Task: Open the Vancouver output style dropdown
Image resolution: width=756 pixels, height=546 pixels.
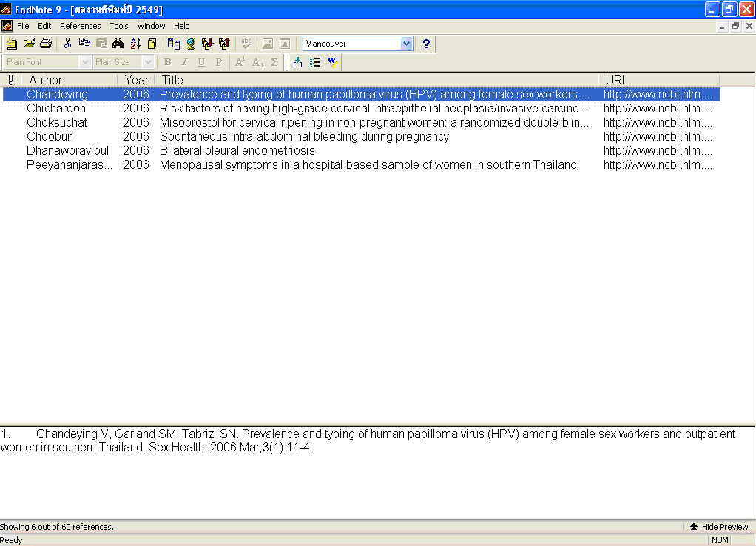Action: (x=406, y=44)
